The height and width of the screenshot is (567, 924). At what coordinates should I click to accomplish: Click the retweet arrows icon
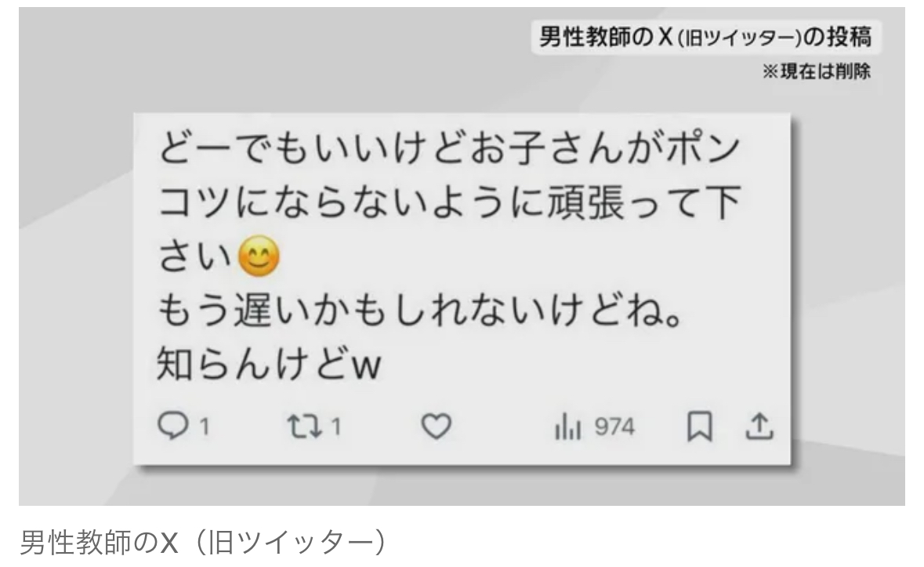coord(305,426)
